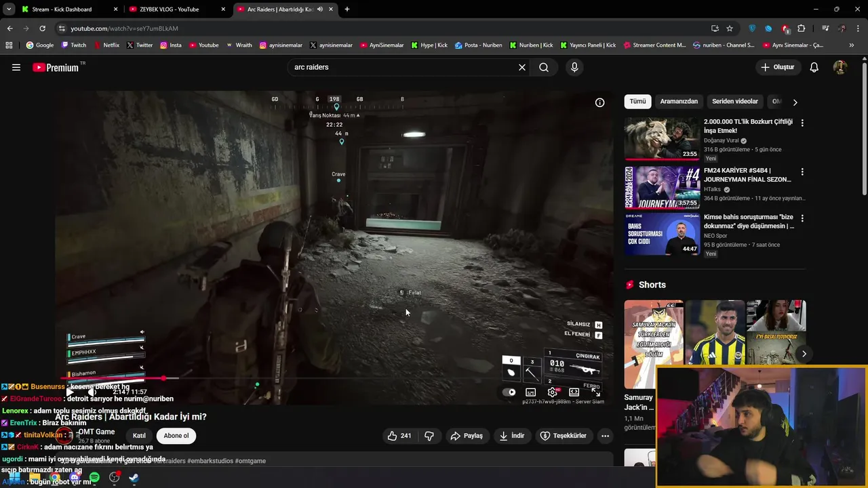Screen dimensions: 868x488
Task: Clear the 'arc raiders' search text
Action: coord(522,67)
